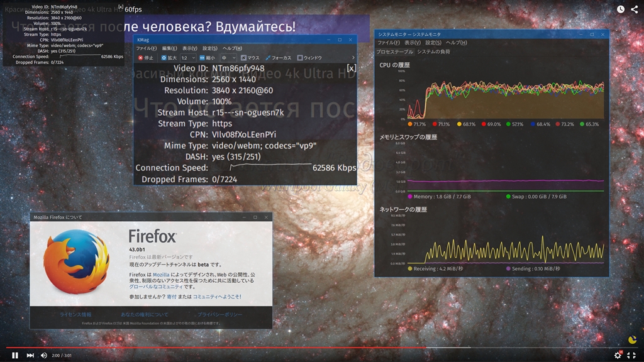Click the KMag zoom in (拡大) button
This screenshot has width=644, height=362.
click(169, 58)
